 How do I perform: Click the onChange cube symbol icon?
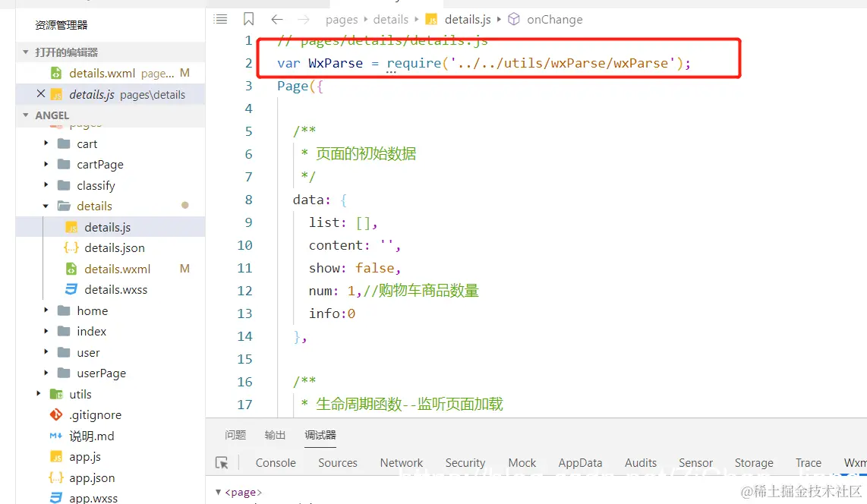pos(514,19)
